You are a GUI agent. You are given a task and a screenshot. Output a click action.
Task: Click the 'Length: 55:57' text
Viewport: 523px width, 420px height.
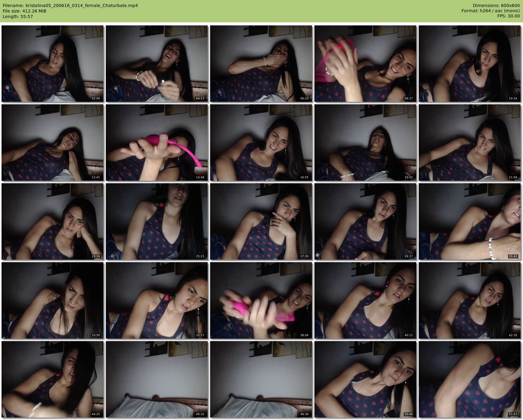coord(18,17)
